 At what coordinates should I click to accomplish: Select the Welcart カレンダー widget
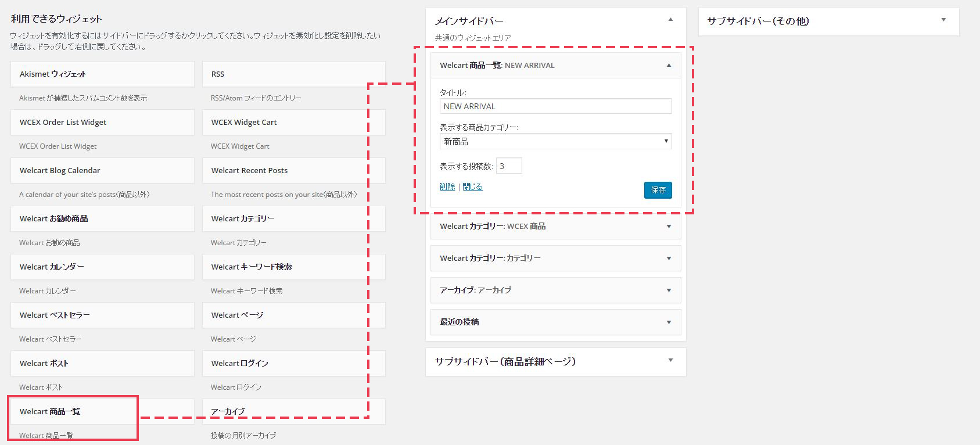point(102,267)
